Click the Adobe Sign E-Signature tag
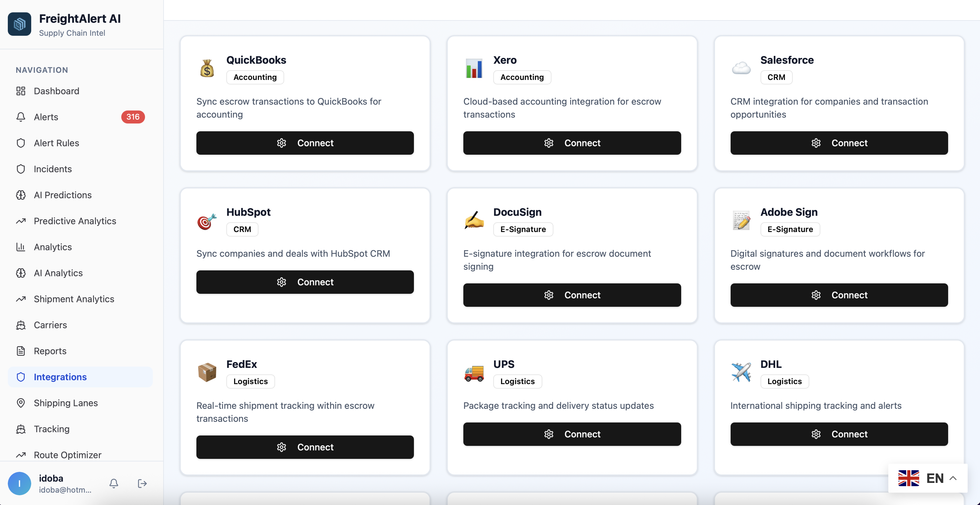The image size is (980, 505). click(790, 229)
